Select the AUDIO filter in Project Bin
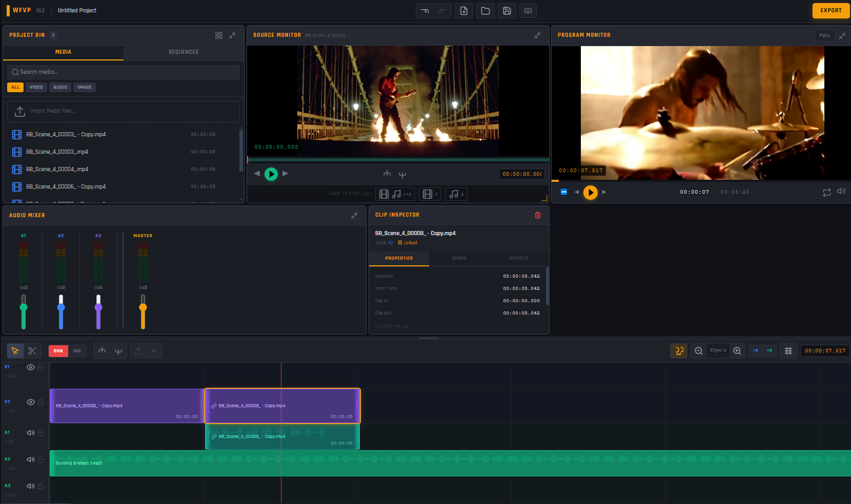Viewport: 851px width, 504px height. (x=59, y=87)
